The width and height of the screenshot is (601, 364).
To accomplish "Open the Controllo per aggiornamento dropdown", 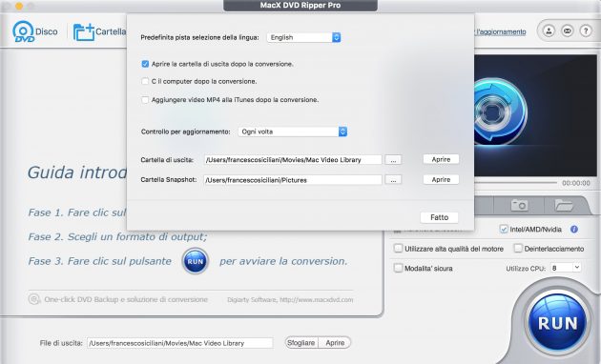I will 293,131.
